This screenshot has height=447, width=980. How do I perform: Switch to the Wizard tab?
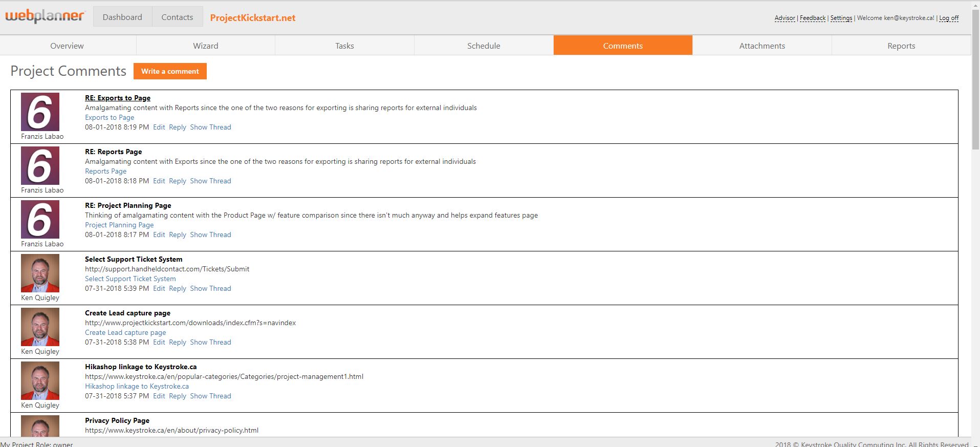(x=206, y=46)
